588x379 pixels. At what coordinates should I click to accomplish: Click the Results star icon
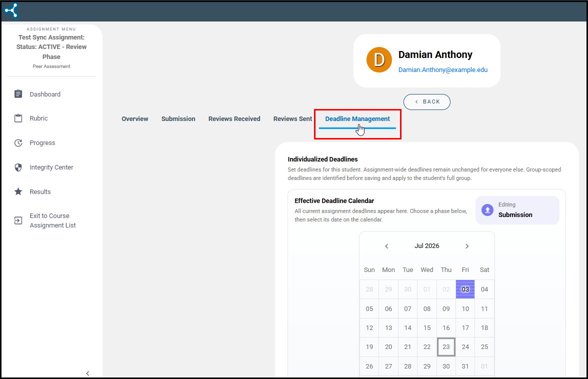pyautogui.click(x=18, y=191)
